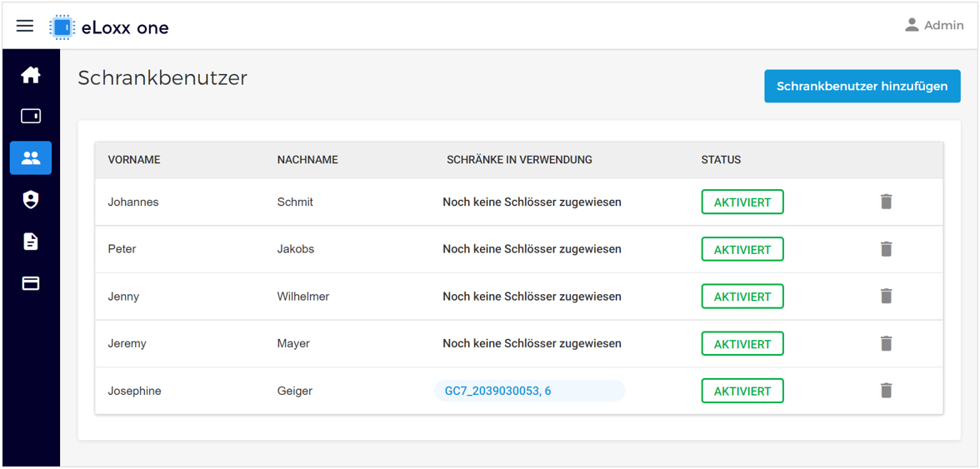Click 'Noch keine Schlösser zugewiesen' for Peter

tap(532, 249)
